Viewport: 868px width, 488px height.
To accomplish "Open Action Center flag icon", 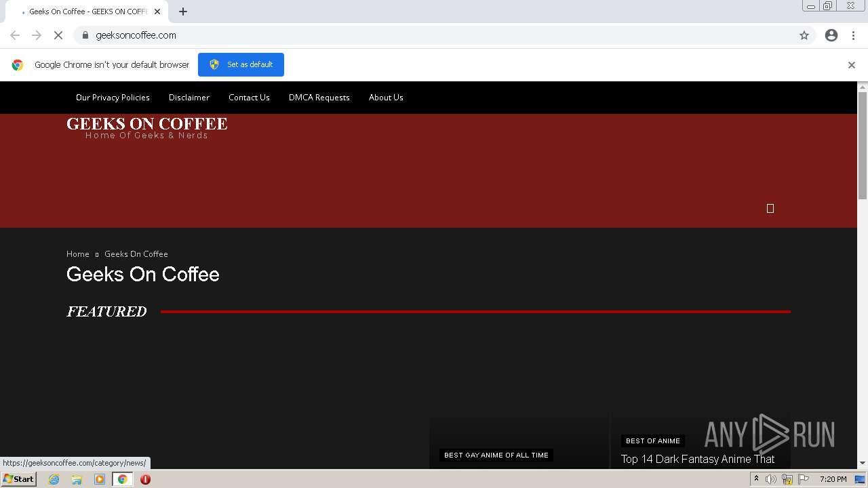I will tap(804, 479).
